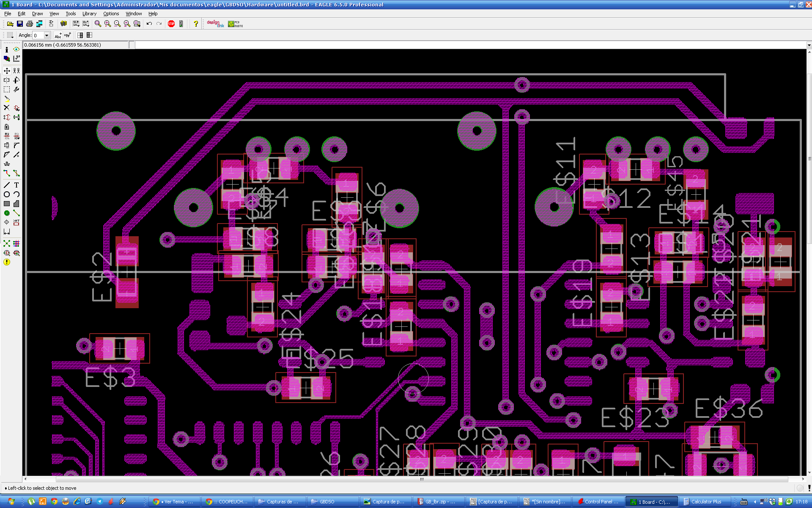Toggle the first split-view mode button
This screenshot has width=812, height=508.
click(x=80, y=35)
